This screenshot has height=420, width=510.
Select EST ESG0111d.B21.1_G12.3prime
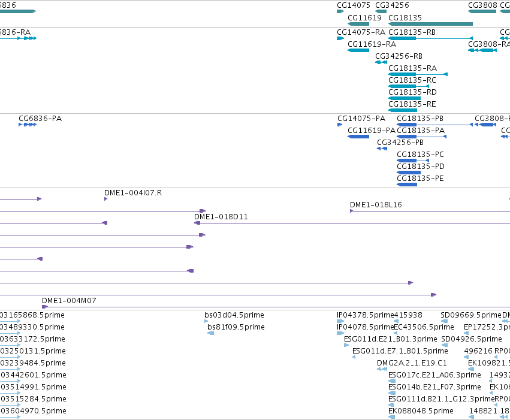tap(441, 400)
